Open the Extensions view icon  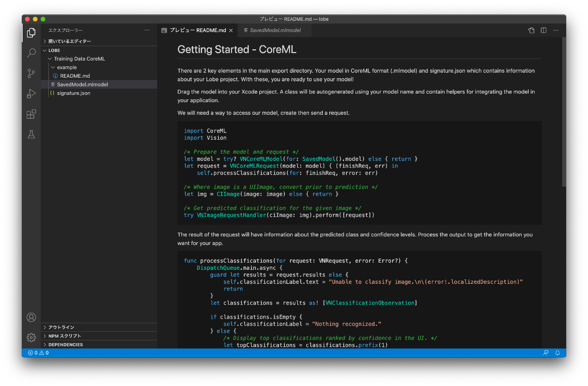pos(31,114)
